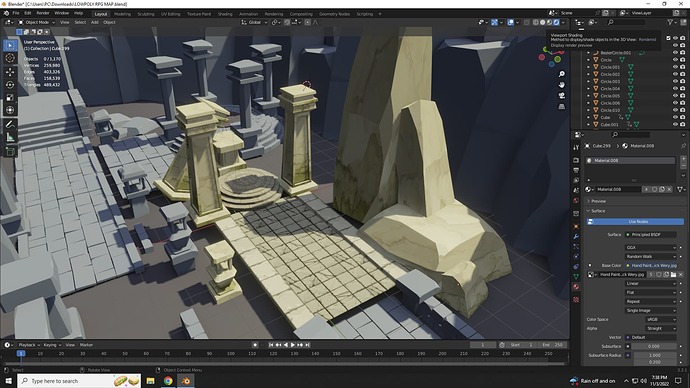The image size is (690, 388).
Task: Open the Tool properties tab
Action: (576, 147)
